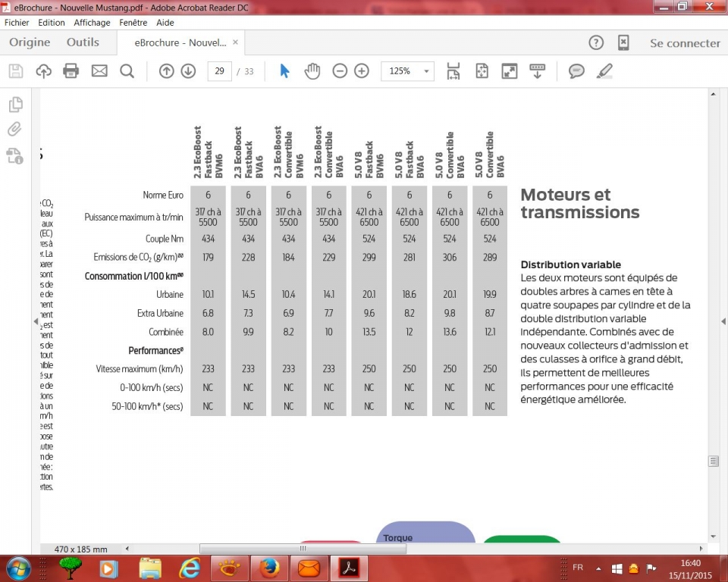
Task: Switch to Outils tab
Action: (83, 42)
